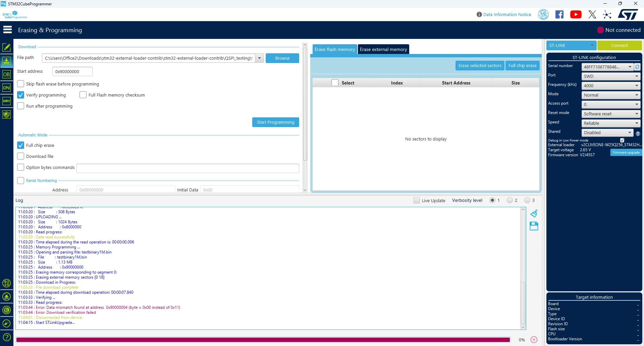Open the Port SWD dropdown
Screen dimensions: 644x346
tap(611, 76)
